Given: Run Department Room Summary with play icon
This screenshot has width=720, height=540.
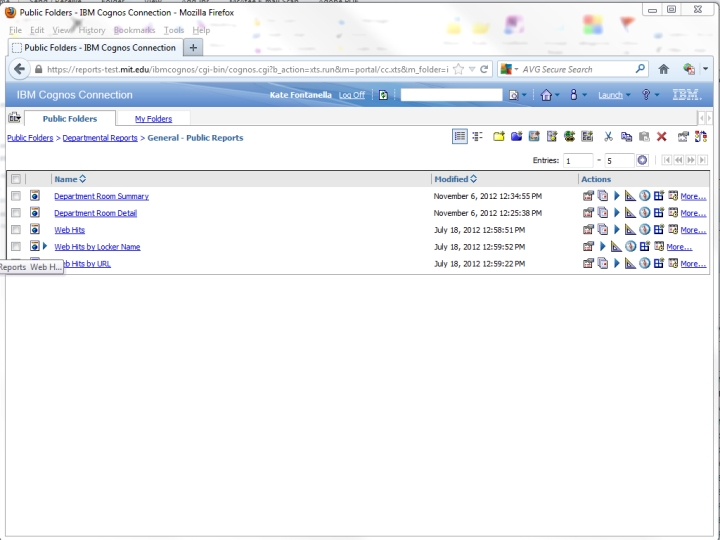Looking at the screenshot, I should coord(617,197).
